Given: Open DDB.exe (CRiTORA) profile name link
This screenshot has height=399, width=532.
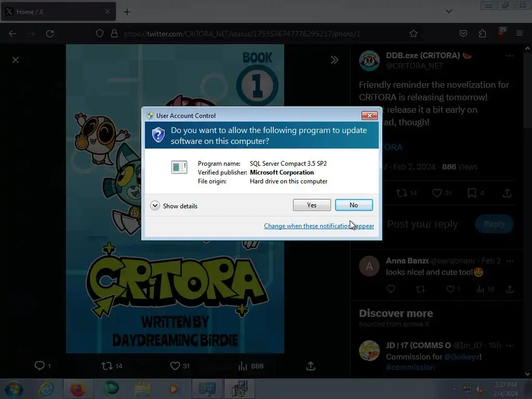Looking at the screenshot, I should 423,56.
